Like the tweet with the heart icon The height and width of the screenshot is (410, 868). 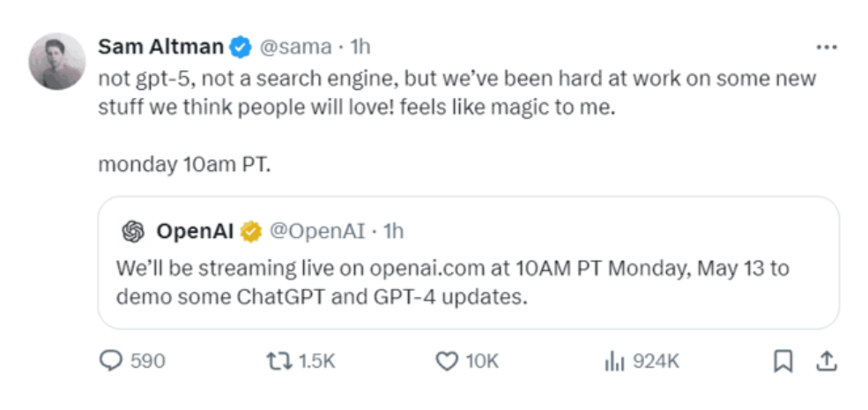coord(447,362)
